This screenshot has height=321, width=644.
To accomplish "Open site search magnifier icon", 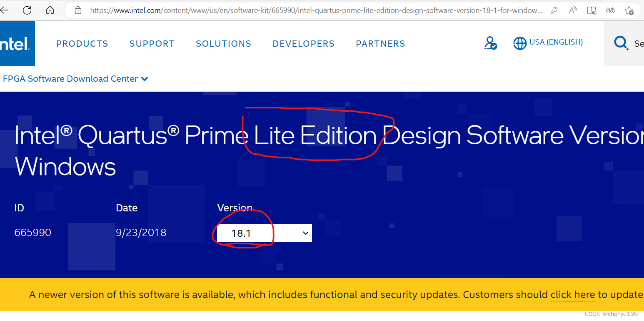I will coord(621,43).
